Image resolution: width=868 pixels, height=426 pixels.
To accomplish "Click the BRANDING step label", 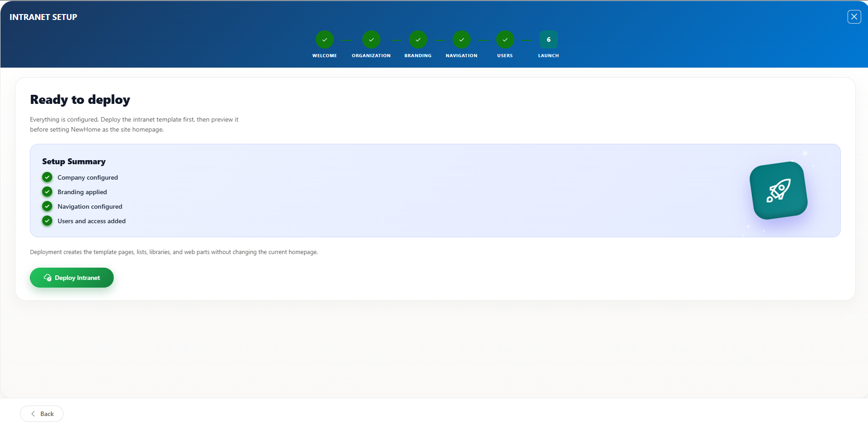I will pyautogui.click(x=418, y=56).
